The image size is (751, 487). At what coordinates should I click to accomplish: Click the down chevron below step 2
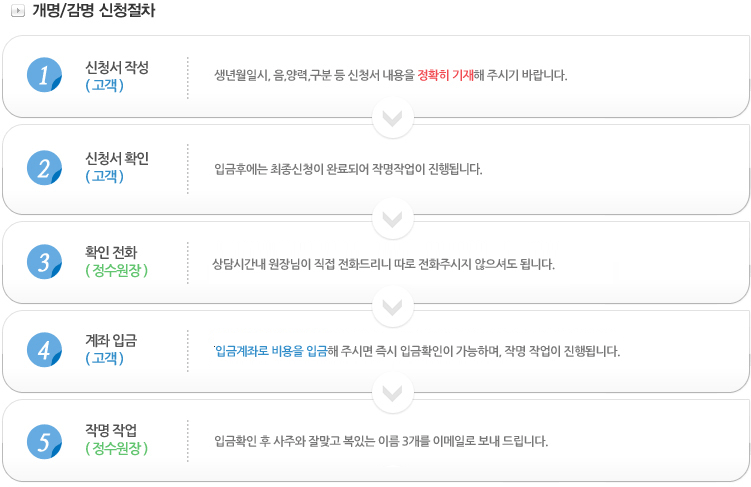(393, 219)
